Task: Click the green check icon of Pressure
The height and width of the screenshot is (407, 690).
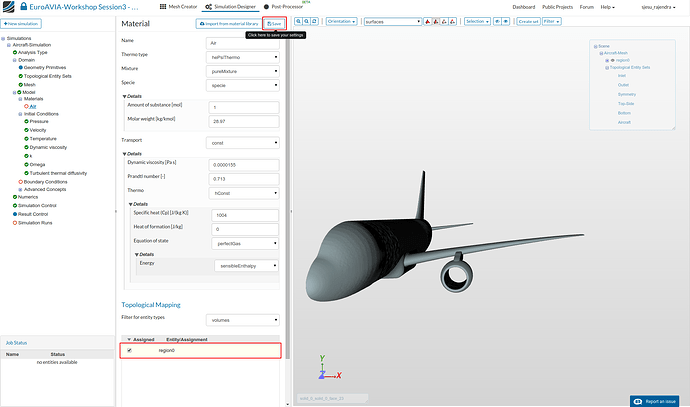Action: tap(26, 121)
